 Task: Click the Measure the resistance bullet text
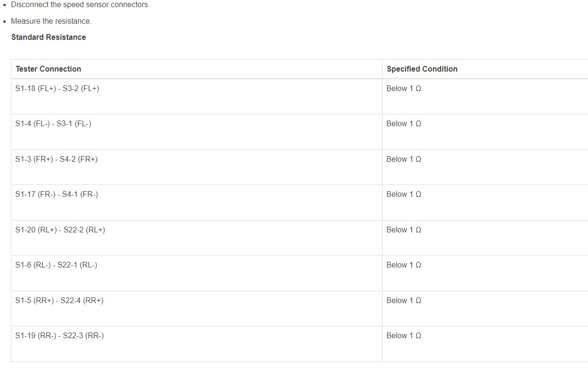(x=51, y=21)
